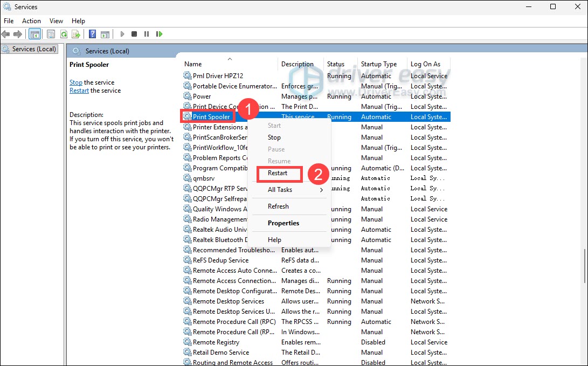Click the Services app icon in title bar
Screen dimensions: 588x366
(7, 7)
